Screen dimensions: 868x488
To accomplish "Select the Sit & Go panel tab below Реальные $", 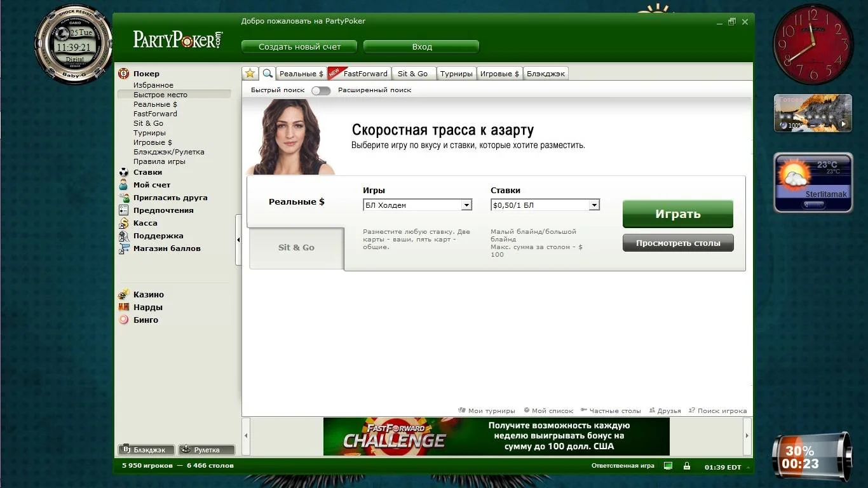I will [x=296, y=248].
